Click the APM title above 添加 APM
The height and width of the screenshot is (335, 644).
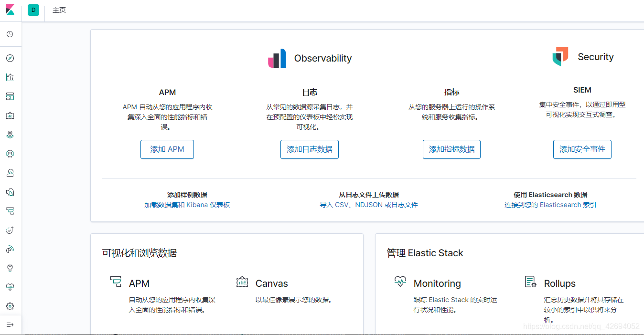[x=167, y=92]
